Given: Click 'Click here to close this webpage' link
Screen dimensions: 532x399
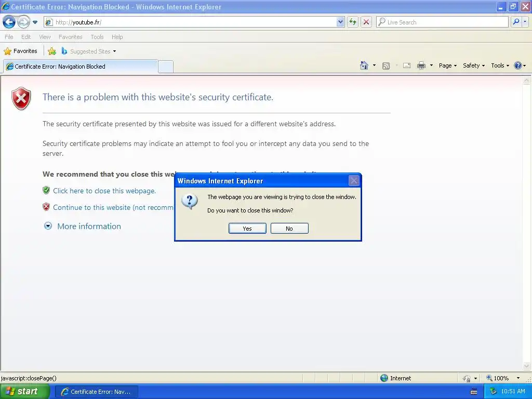Looking at the screenshot, I should click(x=104, y=191).
